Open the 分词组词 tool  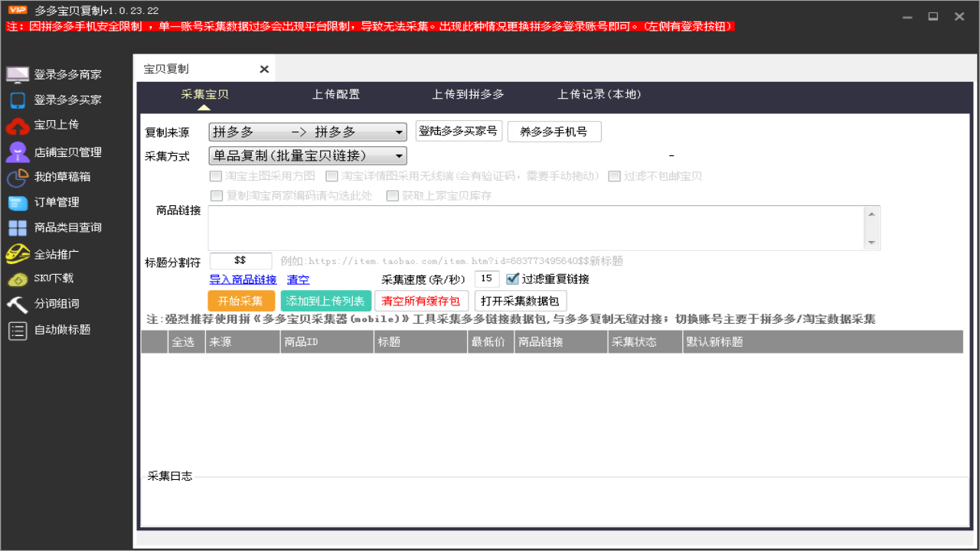(47, 304)
